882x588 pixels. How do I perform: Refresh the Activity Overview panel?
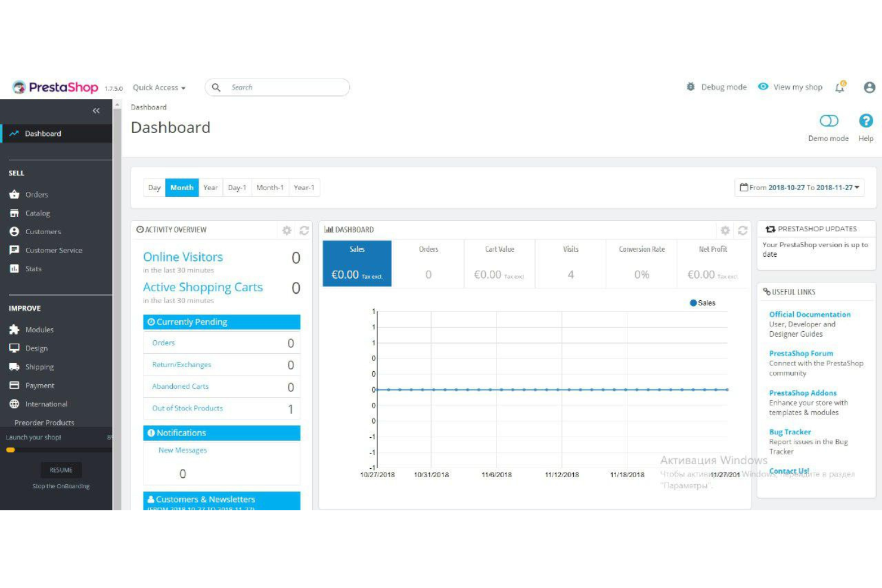[304, 230]
